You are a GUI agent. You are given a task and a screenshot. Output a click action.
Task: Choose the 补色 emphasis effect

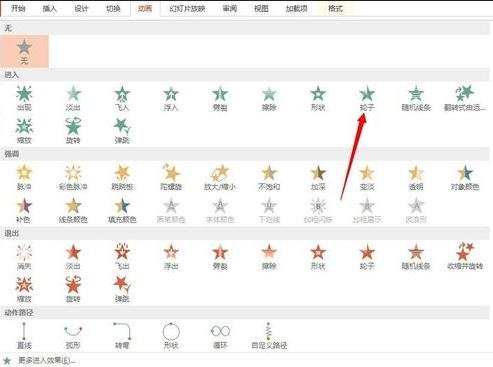[24, 210]
